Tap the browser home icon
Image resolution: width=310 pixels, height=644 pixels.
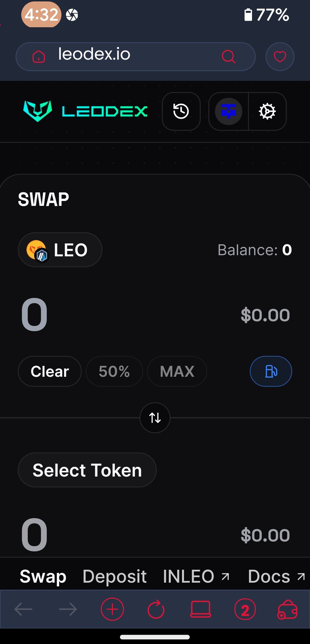39,56
